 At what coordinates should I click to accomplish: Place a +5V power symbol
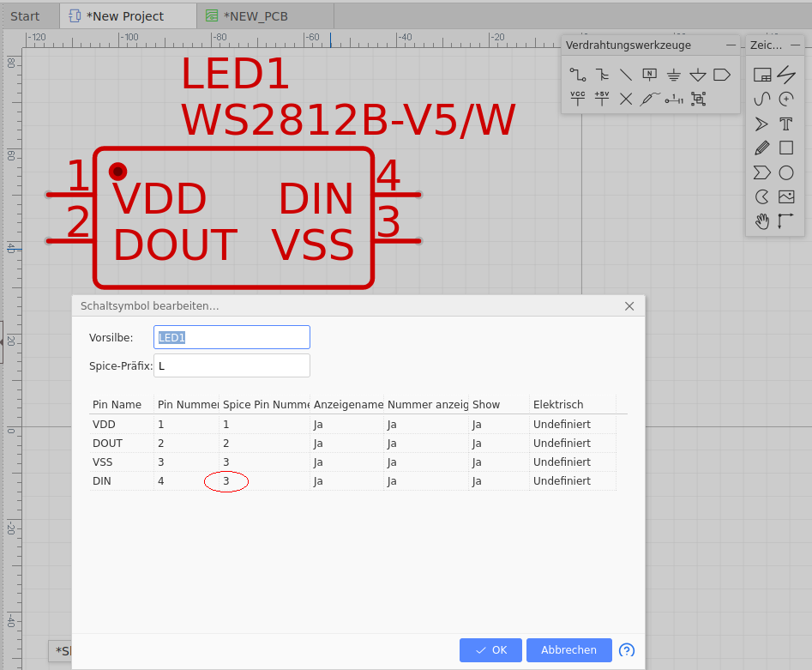pyautogui.click(x=602, y=99)
